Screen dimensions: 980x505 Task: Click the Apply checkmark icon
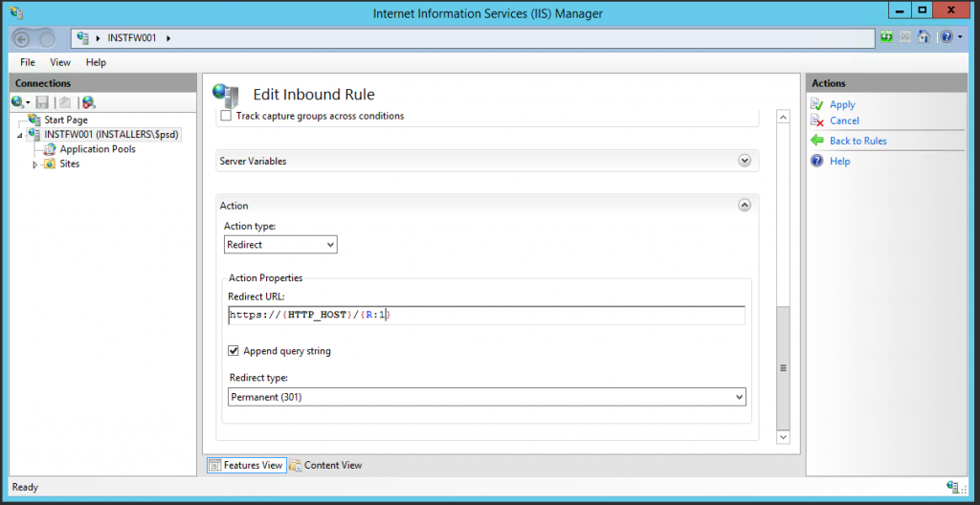coord(817,104)
